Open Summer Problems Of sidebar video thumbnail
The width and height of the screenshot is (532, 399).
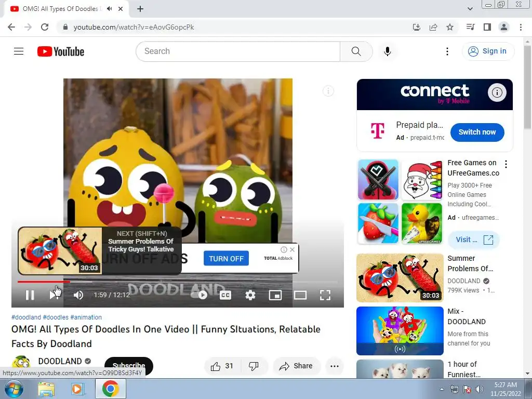(400, 278)
